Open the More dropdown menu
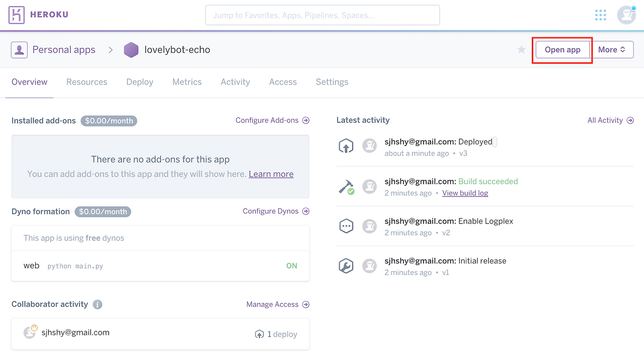This screenshot has height=358, width=644. [613, 49]
